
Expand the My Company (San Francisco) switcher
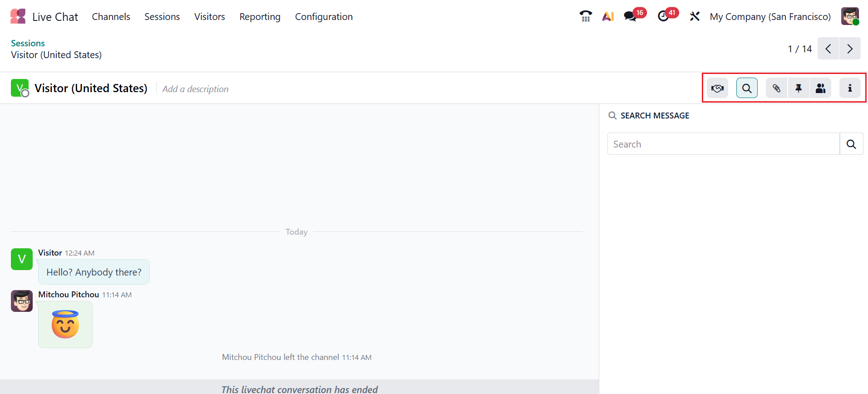(x=770, y=17)
